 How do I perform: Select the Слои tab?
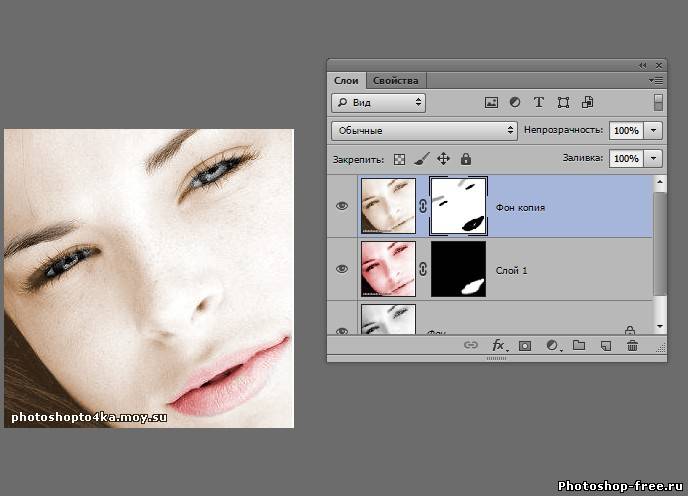346,80
